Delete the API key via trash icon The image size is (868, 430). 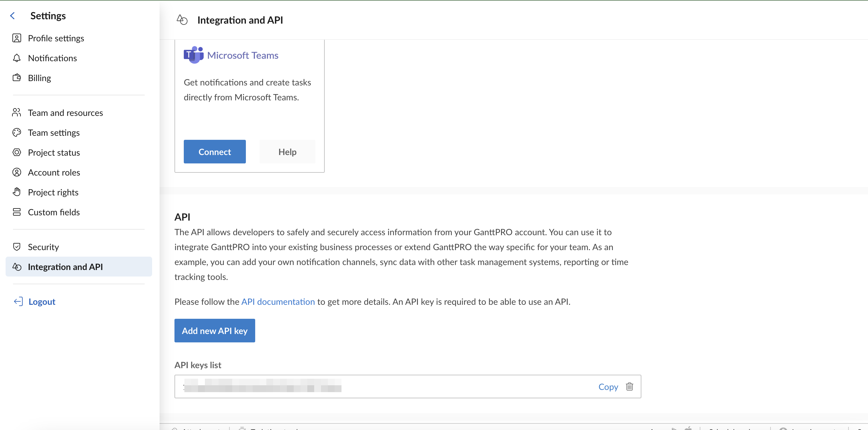pyautogui.click(x=629, y=387)
